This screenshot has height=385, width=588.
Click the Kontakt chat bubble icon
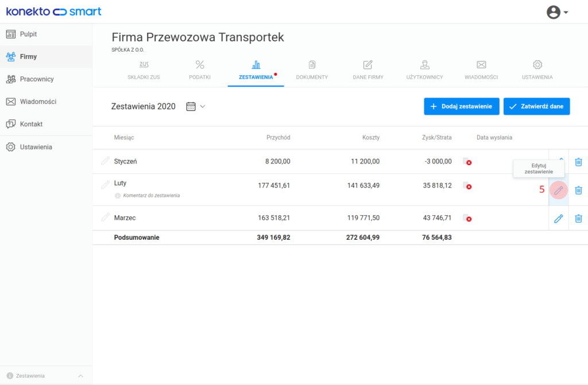[11, 124]
